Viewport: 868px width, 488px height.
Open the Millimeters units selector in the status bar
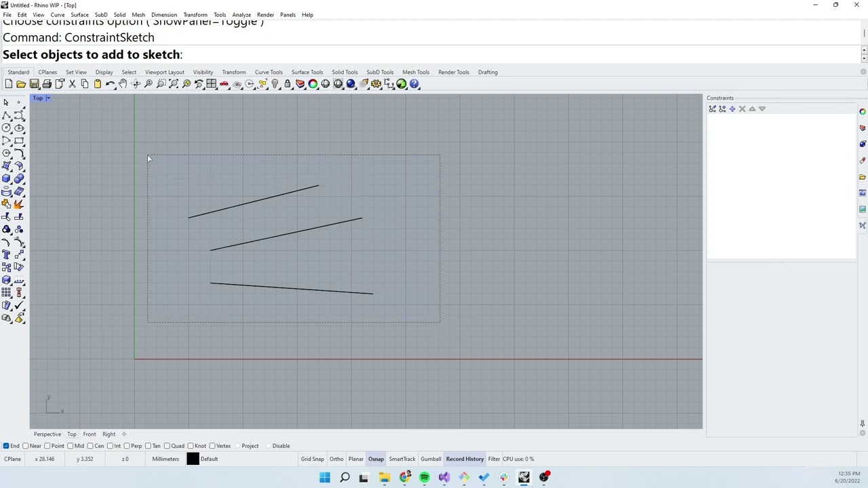pyautogui.click(x=165, y=459)
